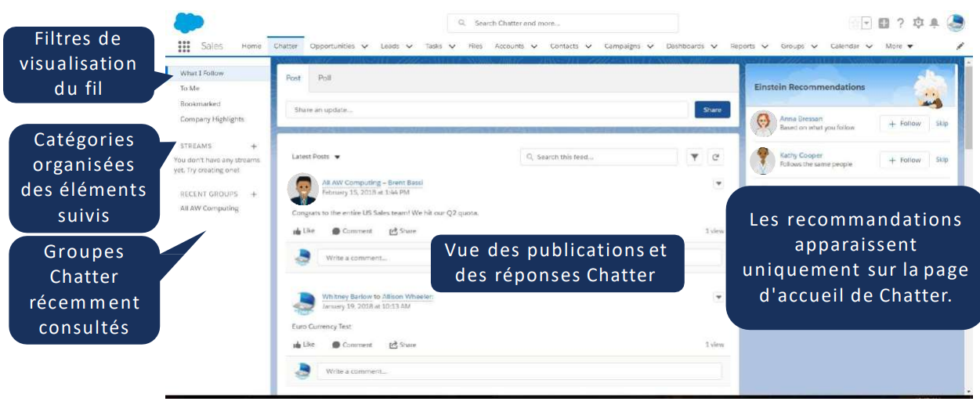Toggle the favorites star icon
The width and height of the screenshot is (980, 405).
855,23
